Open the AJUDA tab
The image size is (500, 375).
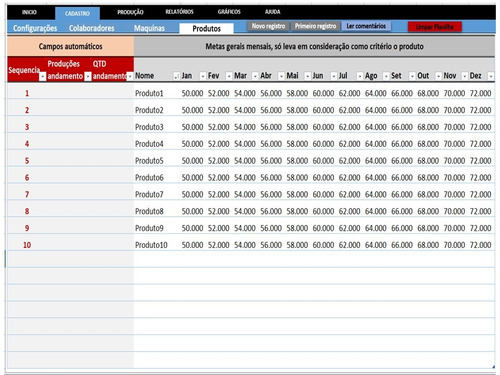point(272,12)
